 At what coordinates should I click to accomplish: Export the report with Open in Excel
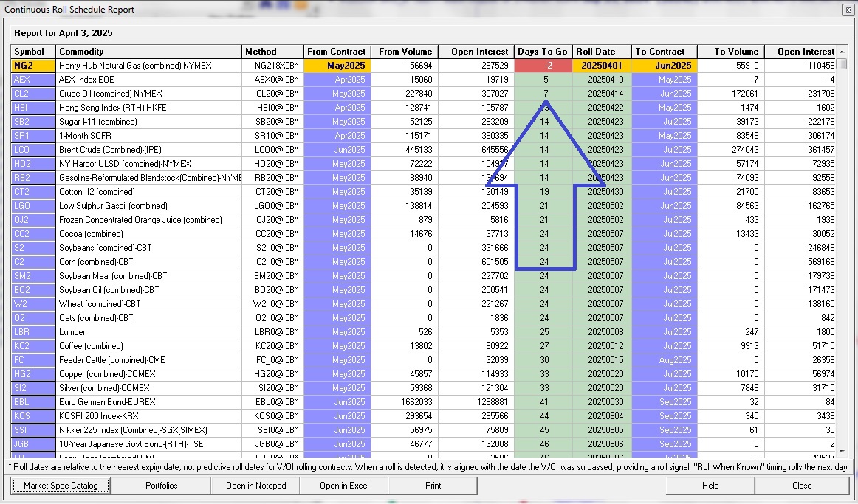point(344,486)
